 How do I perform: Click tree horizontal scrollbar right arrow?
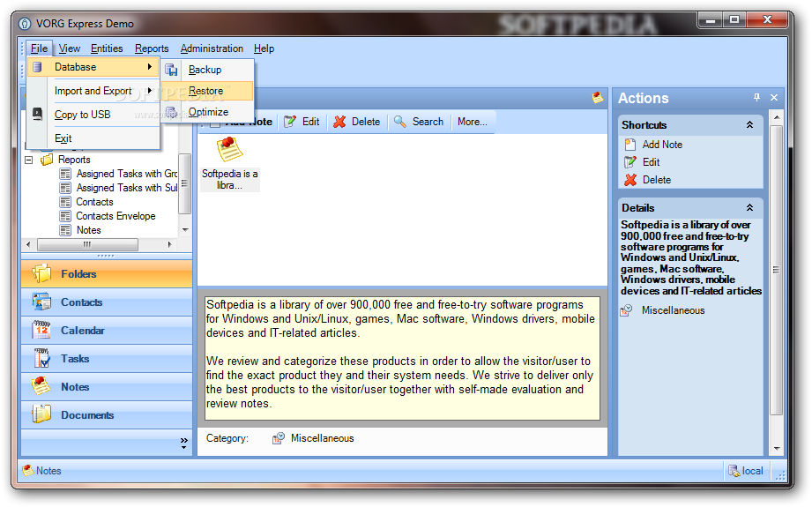pos(169,244)
